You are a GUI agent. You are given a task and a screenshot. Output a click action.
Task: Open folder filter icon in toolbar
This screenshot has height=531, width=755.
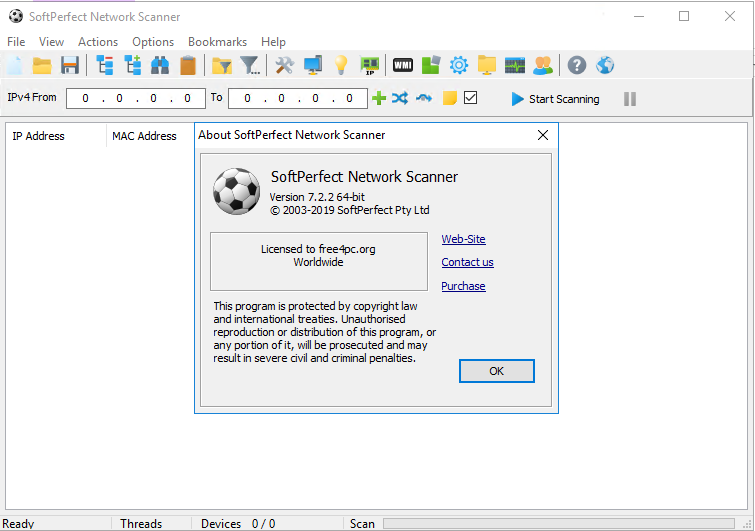pos(222,65)
